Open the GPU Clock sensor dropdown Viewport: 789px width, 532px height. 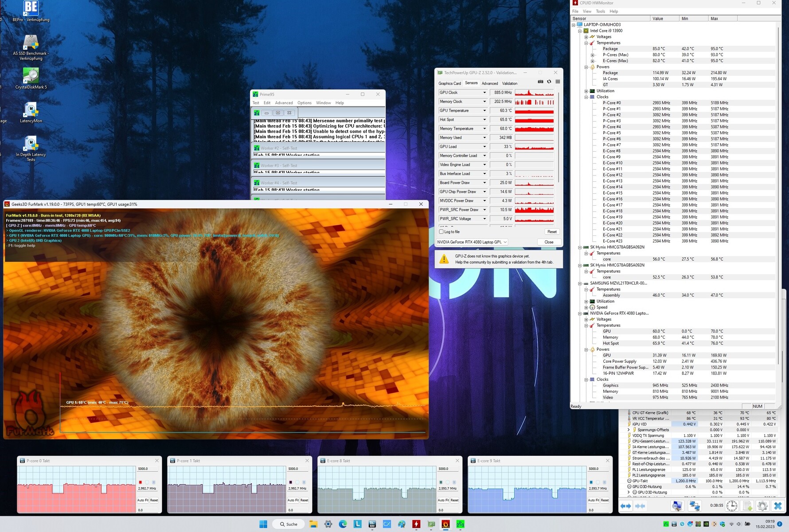[484, 93]
